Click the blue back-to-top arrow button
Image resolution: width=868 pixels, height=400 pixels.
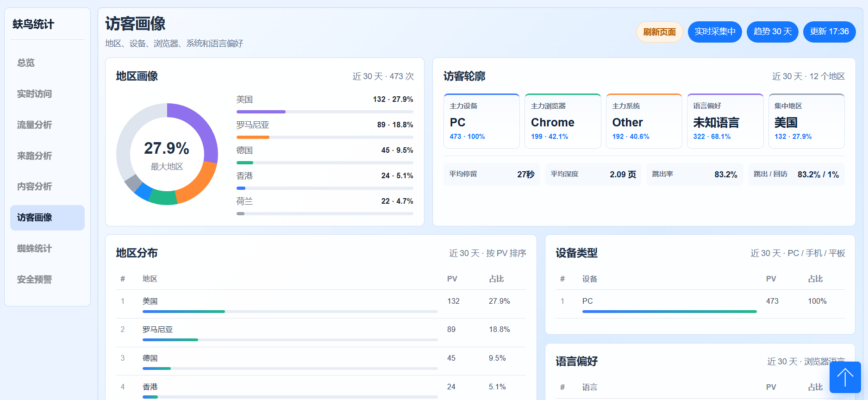(x=845, y=377)
